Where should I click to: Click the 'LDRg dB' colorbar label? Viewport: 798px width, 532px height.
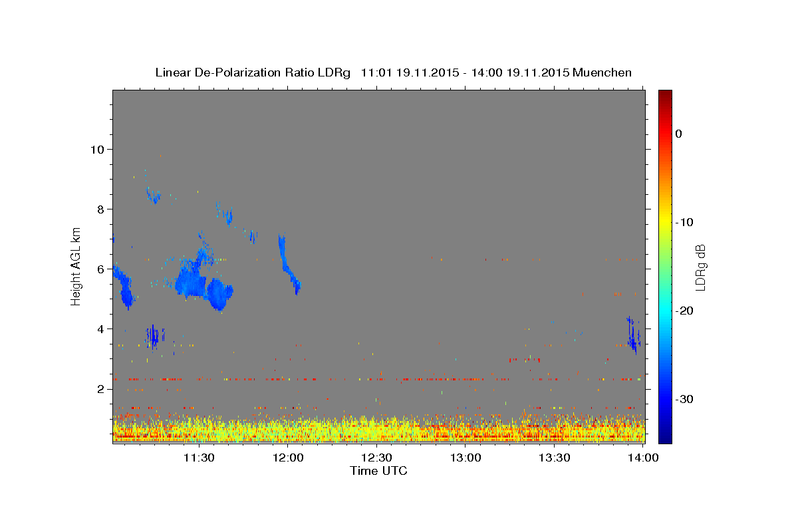pyautogui.click(x=700, y=267)
